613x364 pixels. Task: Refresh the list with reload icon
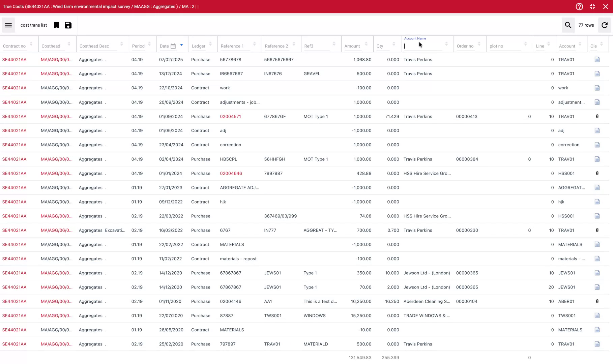click(x=605, y=25)
